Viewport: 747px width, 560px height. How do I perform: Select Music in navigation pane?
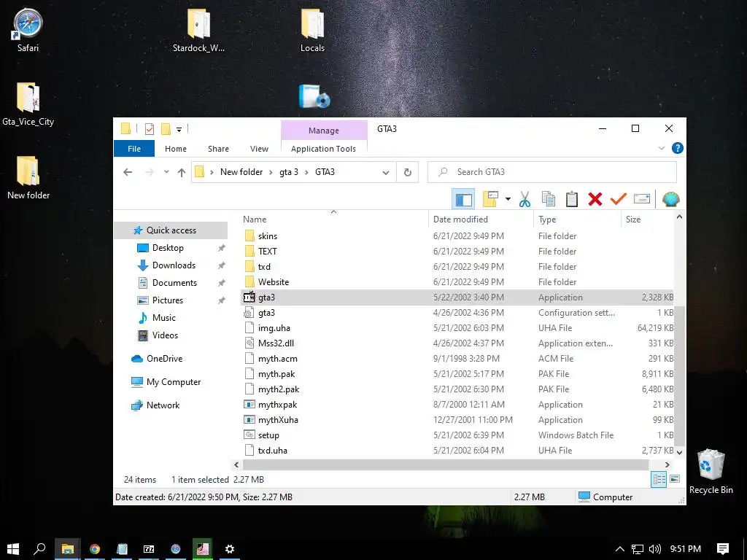point(163,318)
